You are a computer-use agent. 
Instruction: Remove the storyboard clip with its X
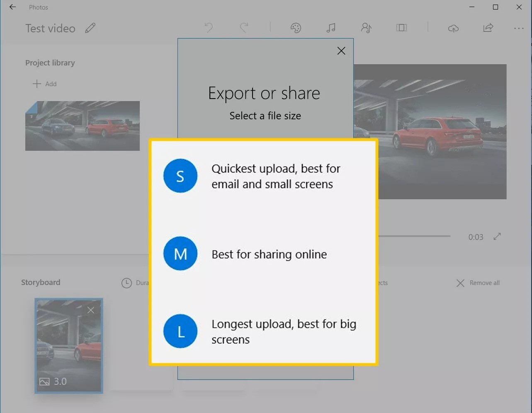(91, 310)
